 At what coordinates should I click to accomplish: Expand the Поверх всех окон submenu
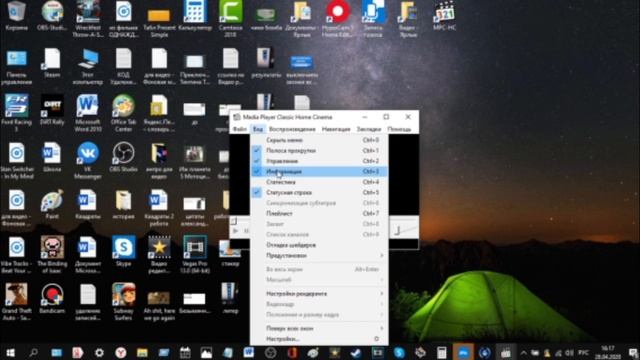tap(319, 328)
